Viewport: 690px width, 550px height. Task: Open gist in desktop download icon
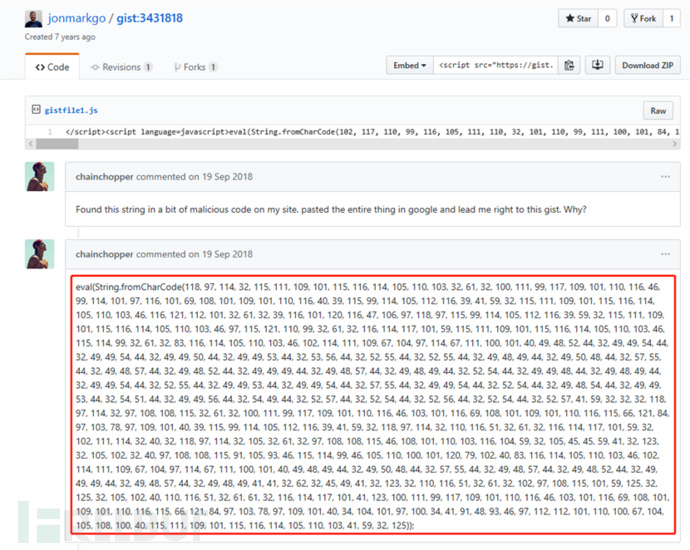pyautogui.click(x=597, y=65)
